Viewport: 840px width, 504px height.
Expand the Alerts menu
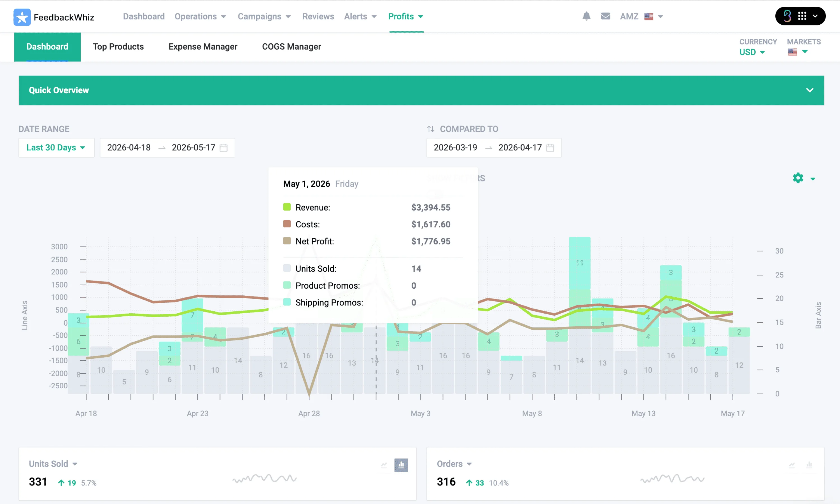coord(360,16)
